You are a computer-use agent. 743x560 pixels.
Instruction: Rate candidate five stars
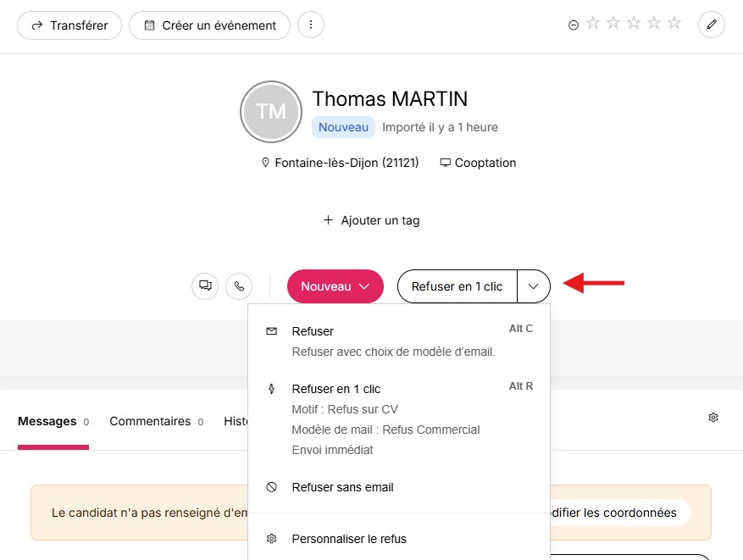(674, 23)
